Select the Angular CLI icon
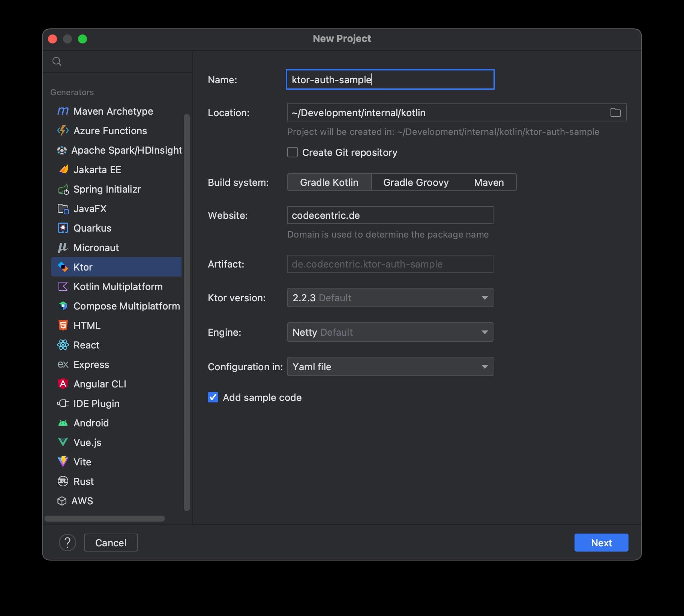The width and height of the screenshot is (684, 616). click(63, 384)
